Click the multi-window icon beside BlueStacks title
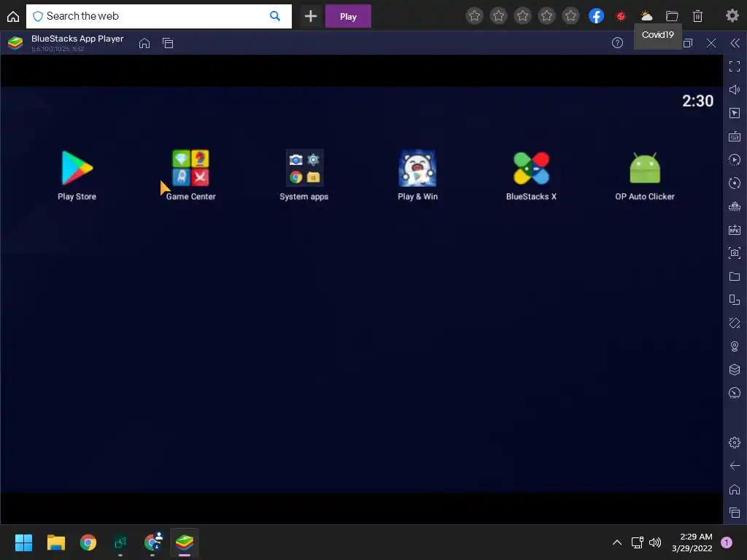747x560 pixels. point(168,43)
